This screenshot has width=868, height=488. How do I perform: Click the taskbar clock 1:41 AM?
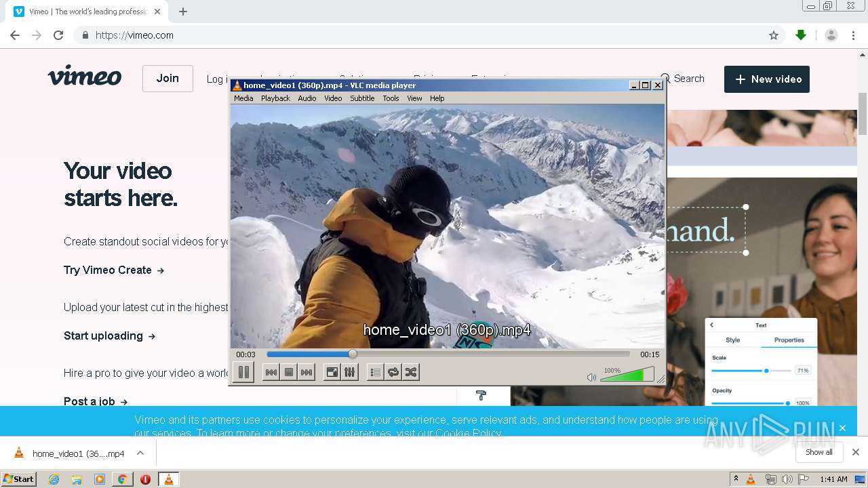tap(833, 479)
